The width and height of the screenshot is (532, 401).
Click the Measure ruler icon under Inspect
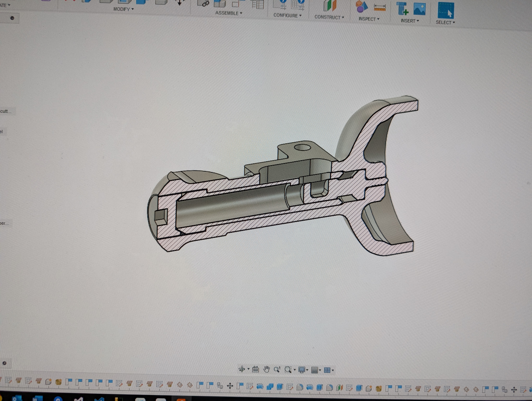point(380,8)
